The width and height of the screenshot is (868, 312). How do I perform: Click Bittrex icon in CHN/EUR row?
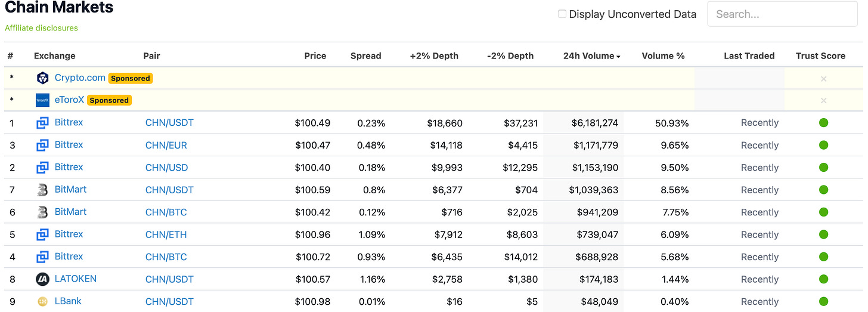(42, 145)
